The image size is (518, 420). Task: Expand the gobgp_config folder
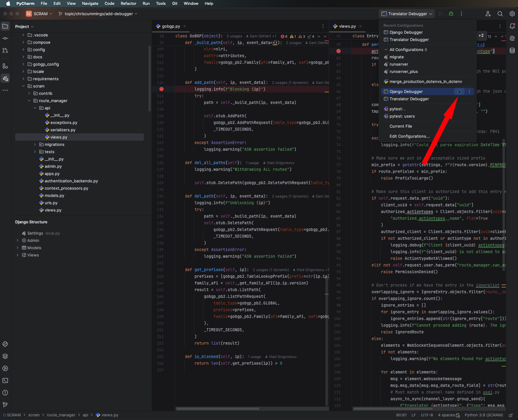point(23,64)
